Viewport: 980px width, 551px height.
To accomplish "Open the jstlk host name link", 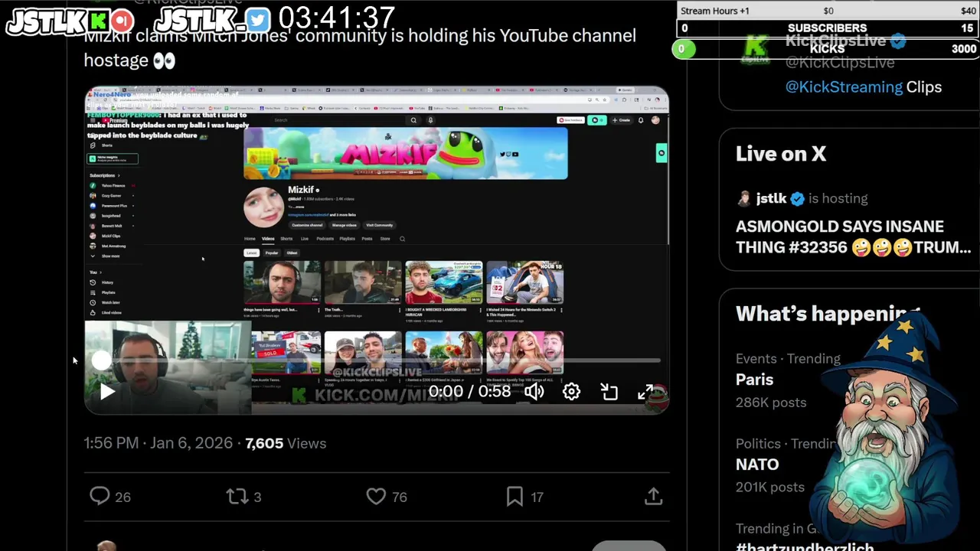I will tap(771, 198).
